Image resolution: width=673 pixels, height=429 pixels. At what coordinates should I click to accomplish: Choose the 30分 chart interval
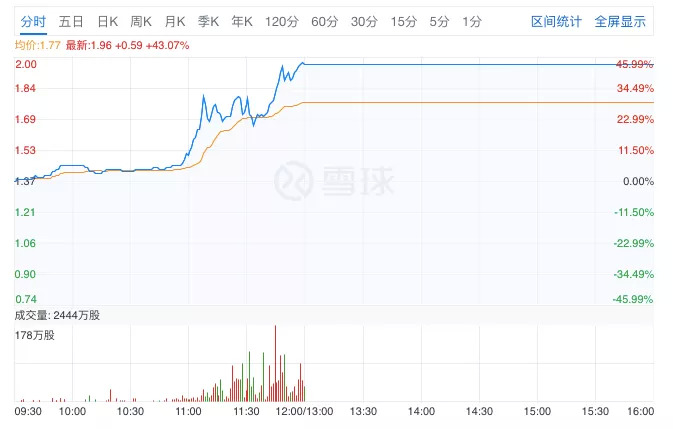tap(363, 21)
